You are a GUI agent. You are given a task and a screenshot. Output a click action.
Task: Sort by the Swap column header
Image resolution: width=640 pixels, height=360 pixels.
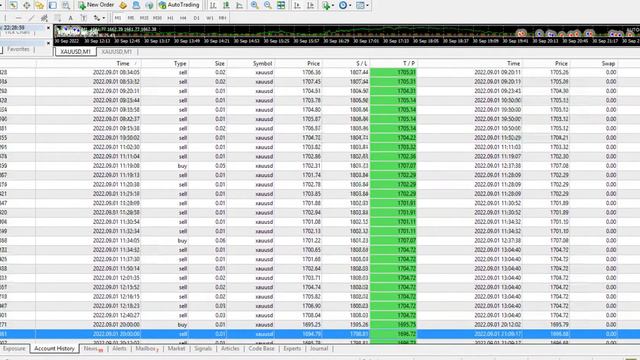608,64
